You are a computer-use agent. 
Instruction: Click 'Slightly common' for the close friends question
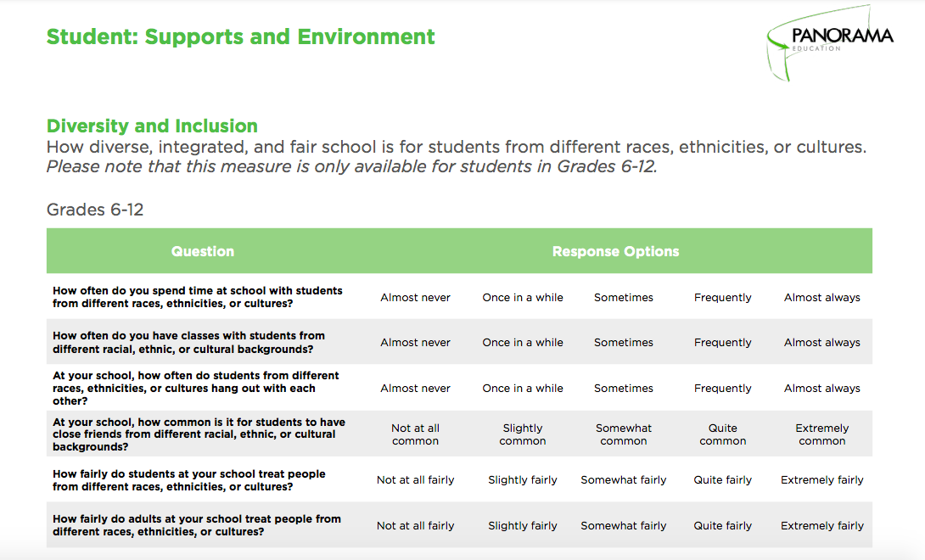pos(523,434)
